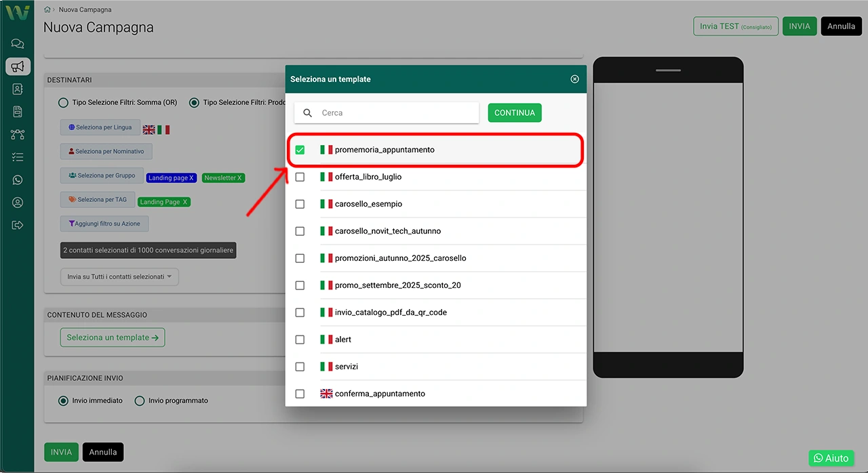
Task: Click Invia TEST (Consigliato) button
Action: click(736, 26)
